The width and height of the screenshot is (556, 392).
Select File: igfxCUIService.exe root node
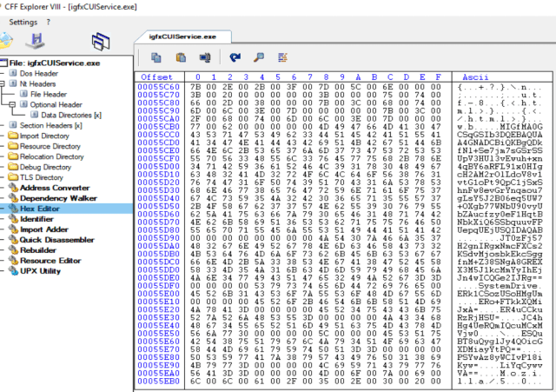[55, 63]
